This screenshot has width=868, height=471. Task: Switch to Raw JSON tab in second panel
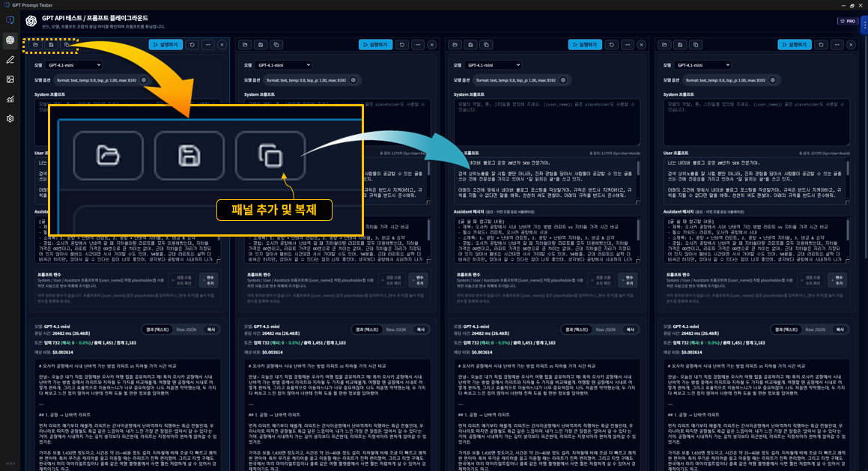tap(395, 329)
